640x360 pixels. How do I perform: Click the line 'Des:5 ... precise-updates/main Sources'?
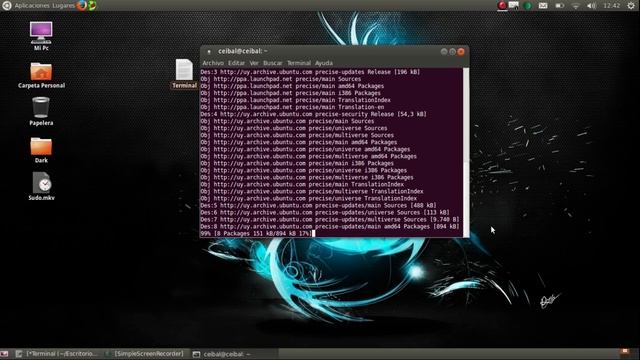click(x=318, y=206)
